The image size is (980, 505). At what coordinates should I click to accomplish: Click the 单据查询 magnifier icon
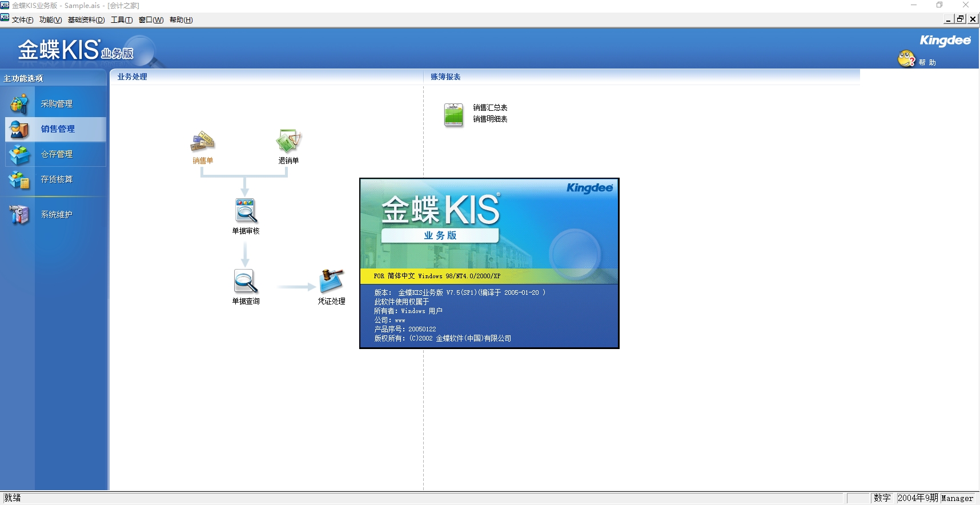(246, 281)
